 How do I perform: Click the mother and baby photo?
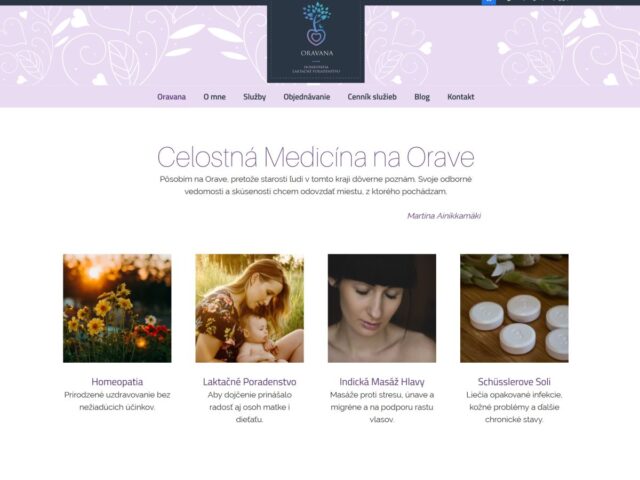point(249,308)
